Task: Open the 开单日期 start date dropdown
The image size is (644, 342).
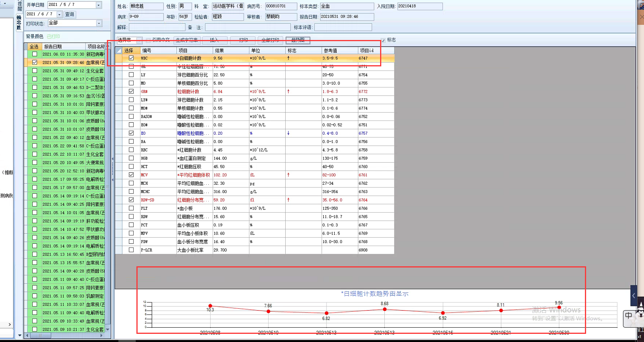Action: (99, 5)
